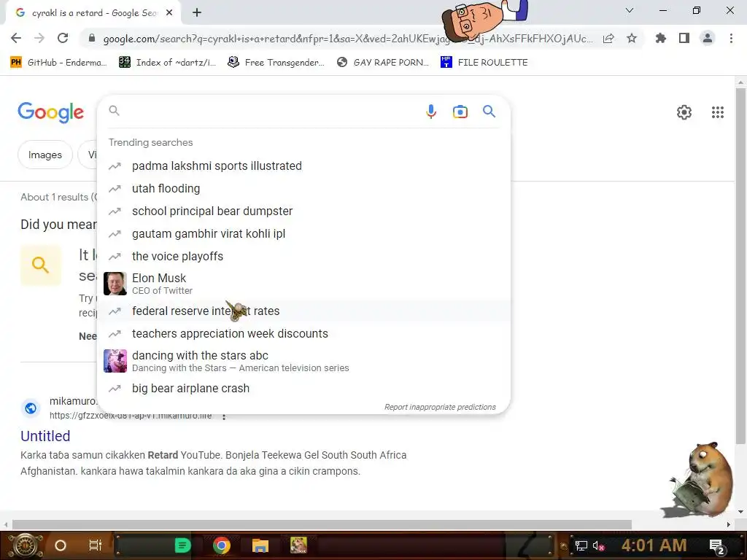Open the Untitled search result
This screenshot has height=560, width=747.
[45, 436]
